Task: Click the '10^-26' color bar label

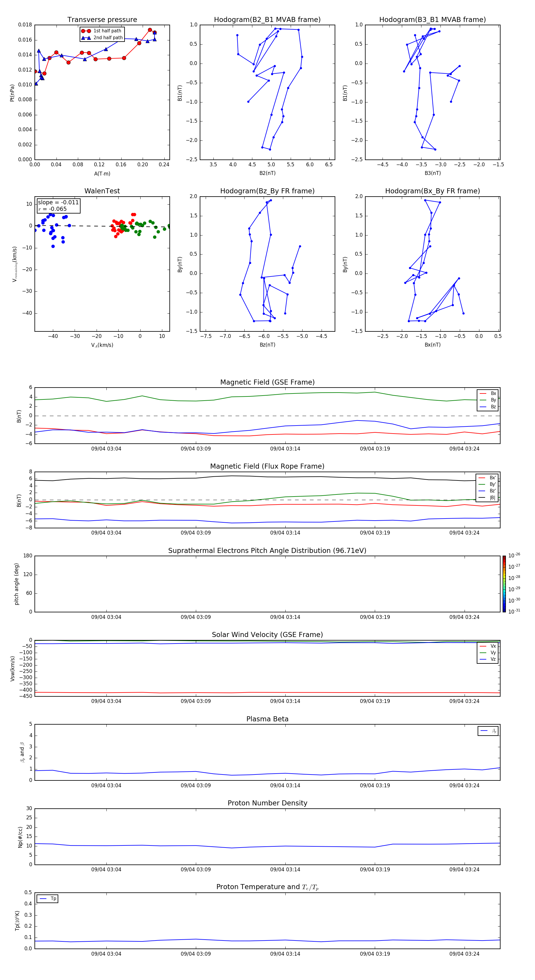Action: (514, 555)
